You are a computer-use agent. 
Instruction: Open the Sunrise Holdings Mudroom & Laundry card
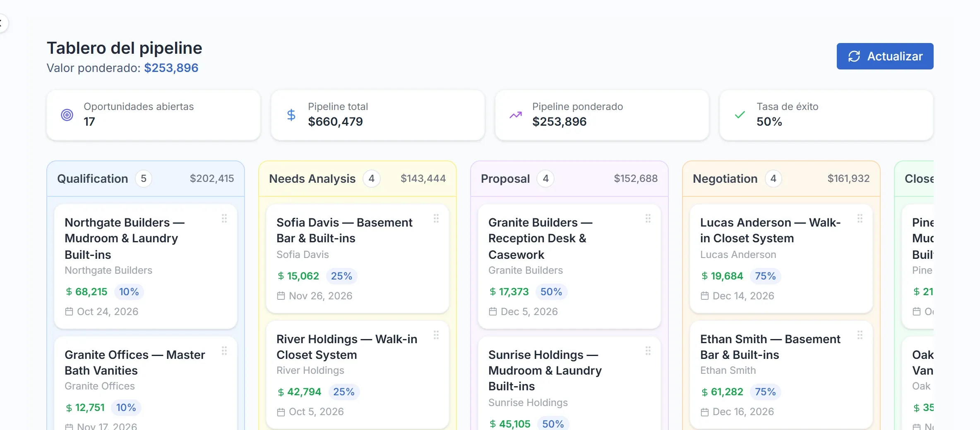[x=569, y=383]
